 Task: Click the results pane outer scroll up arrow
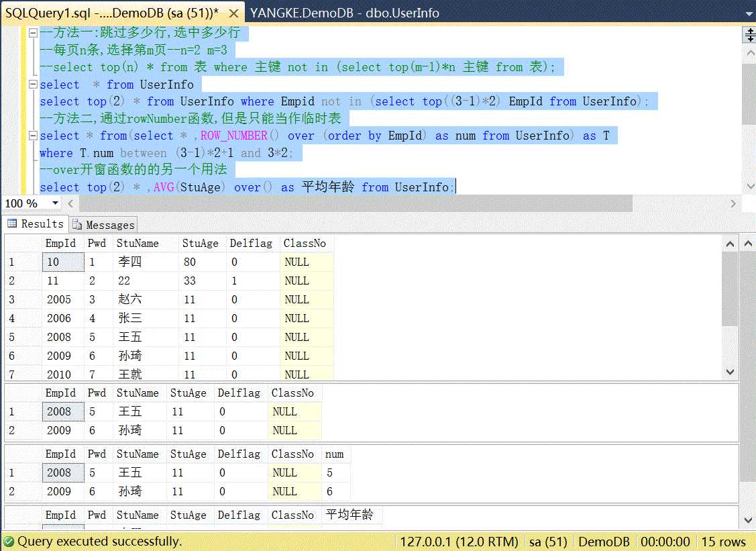point(748,244)
